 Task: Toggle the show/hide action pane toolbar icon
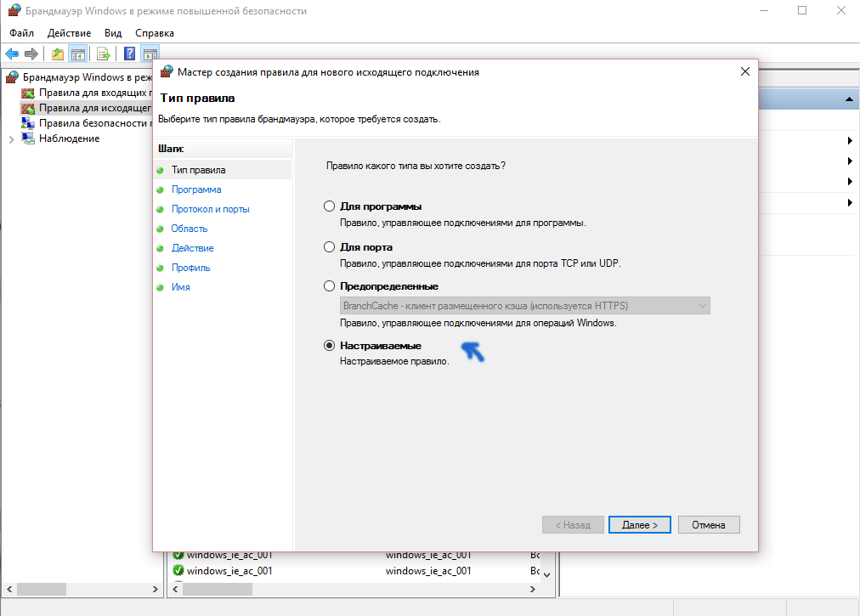150,54
